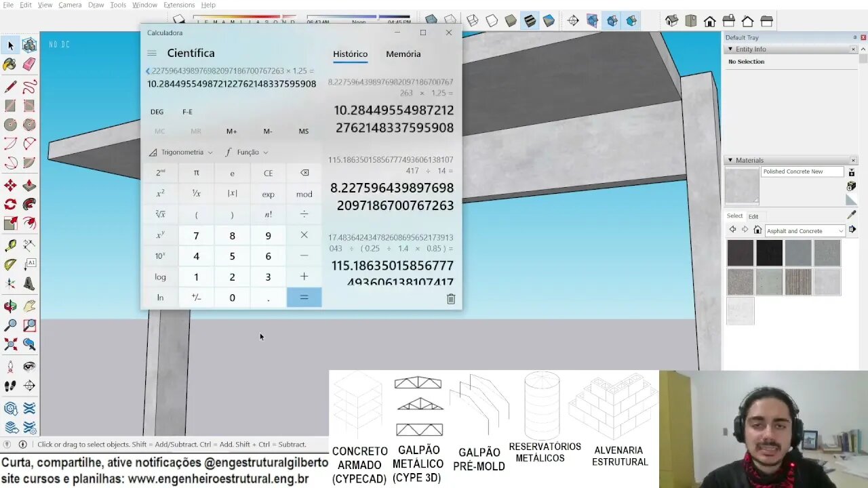The height and width of the screenshot is (488, 868).
Task: Select the Circle tool
Action: click(10, 125)
